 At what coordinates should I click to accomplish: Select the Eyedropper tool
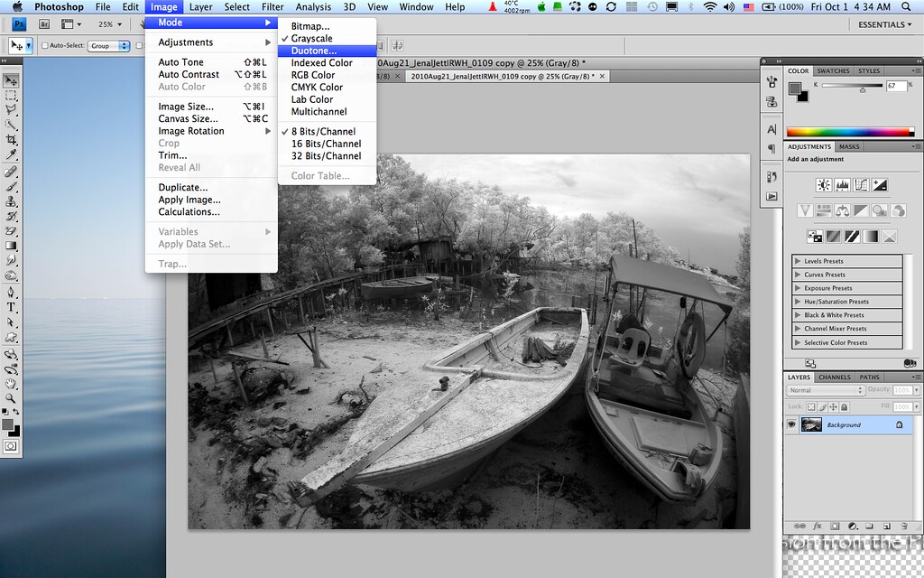(11, 154)
